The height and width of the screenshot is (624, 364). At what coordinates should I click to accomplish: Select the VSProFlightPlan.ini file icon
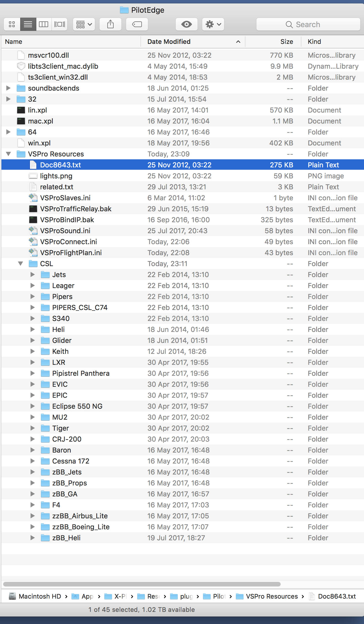point(33,253)
